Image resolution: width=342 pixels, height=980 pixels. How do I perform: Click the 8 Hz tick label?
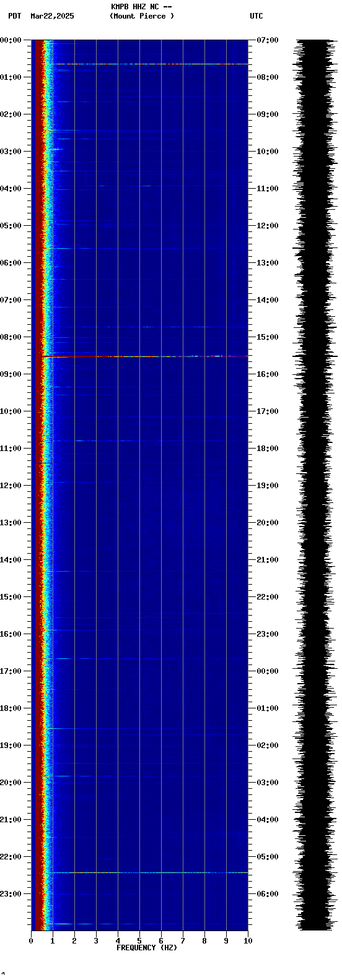coord(204,941)
